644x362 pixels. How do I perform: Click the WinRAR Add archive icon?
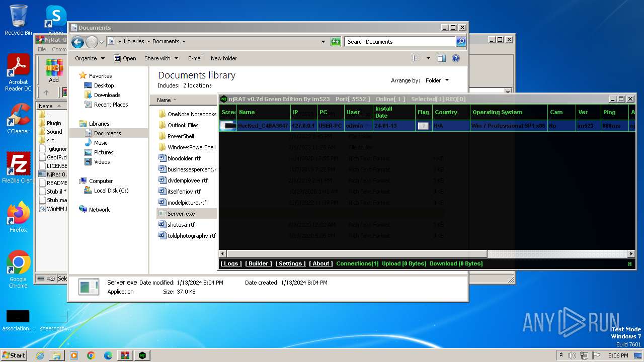click(54, 71)
